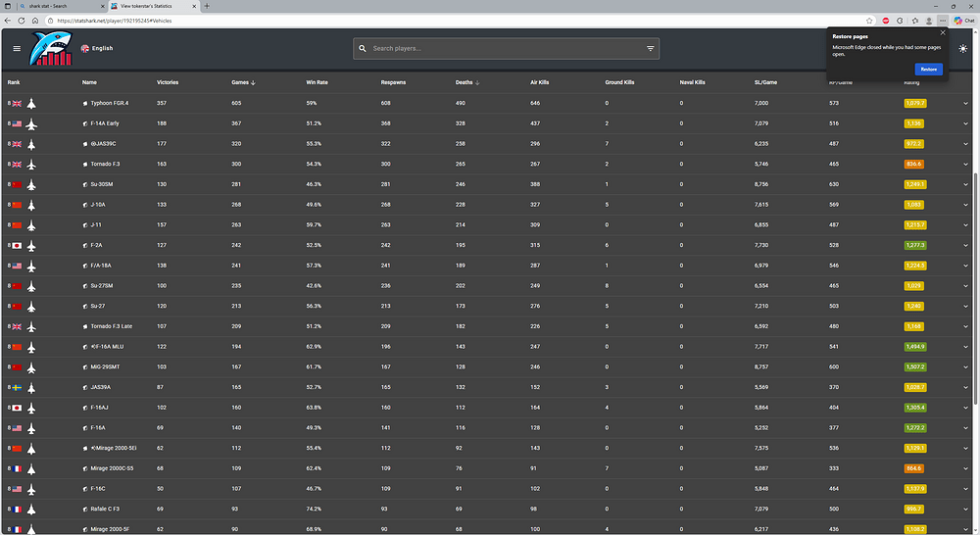Toggle the light/dark theme sun icon
Screen dimensions: 980x535
click(x=963, y=48)
